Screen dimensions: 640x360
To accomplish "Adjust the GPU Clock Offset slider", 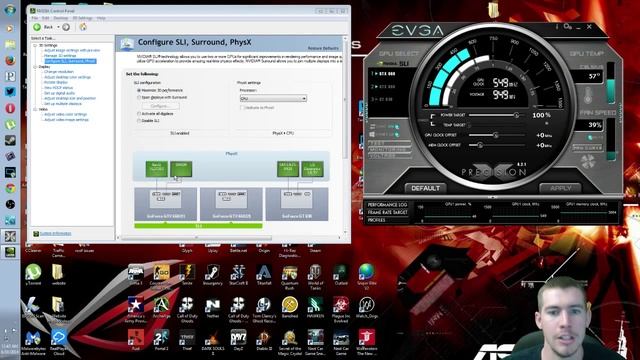I will 496,135.
